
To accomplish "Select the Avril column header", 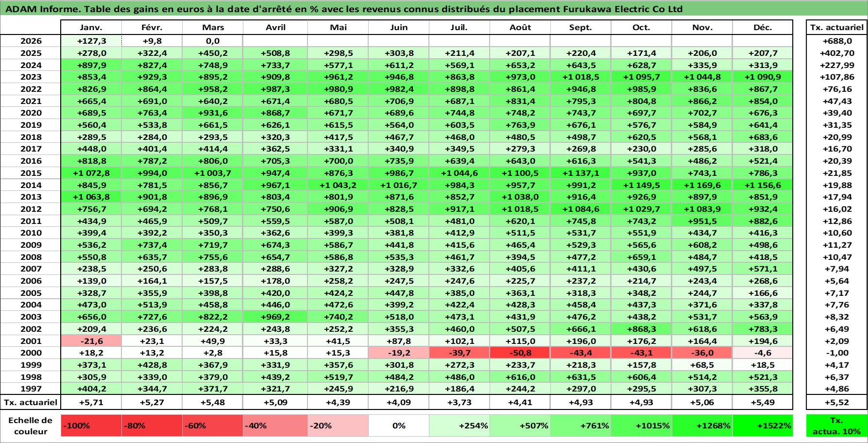I will pyautogui.click(x=275, y=27).
